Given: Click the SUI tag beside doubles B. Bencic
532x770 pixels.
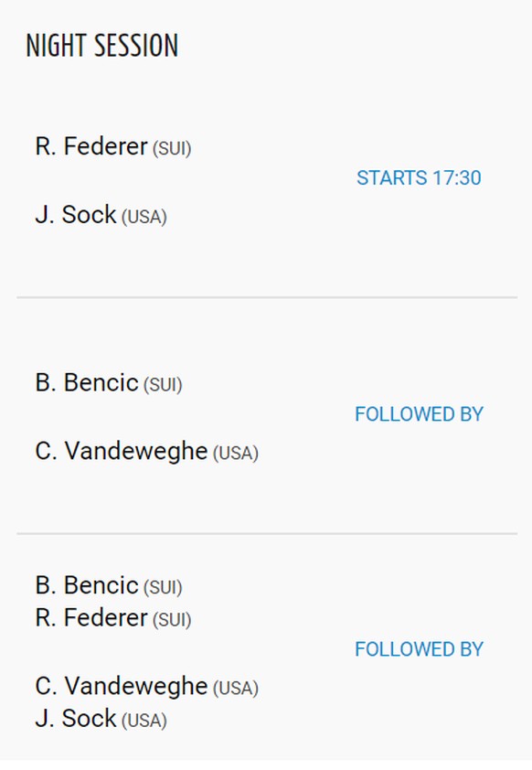Looking at the screenshot, I should click(163, 587).
